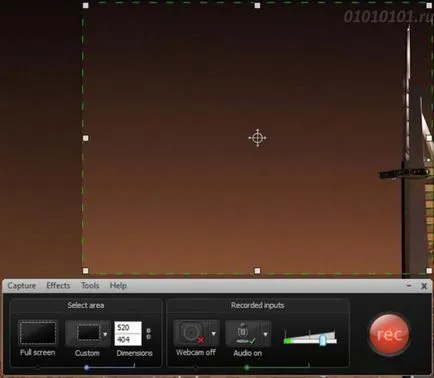The image size is (434, 378).
Task: Select Custom recording area icon
Action: point(88,333)
